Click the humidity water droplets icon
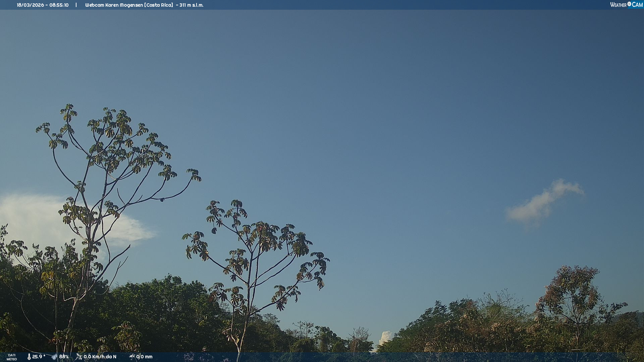 54,357
